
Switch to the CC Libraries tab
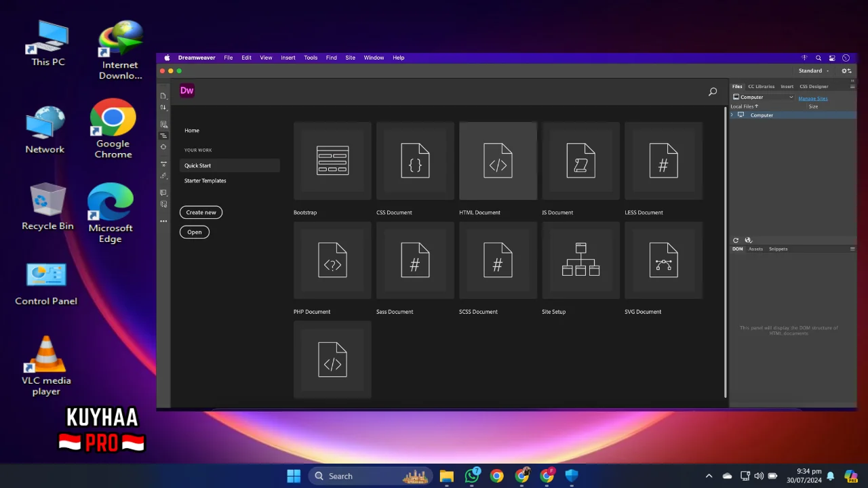pyautogui.click(x=761, y=87)
